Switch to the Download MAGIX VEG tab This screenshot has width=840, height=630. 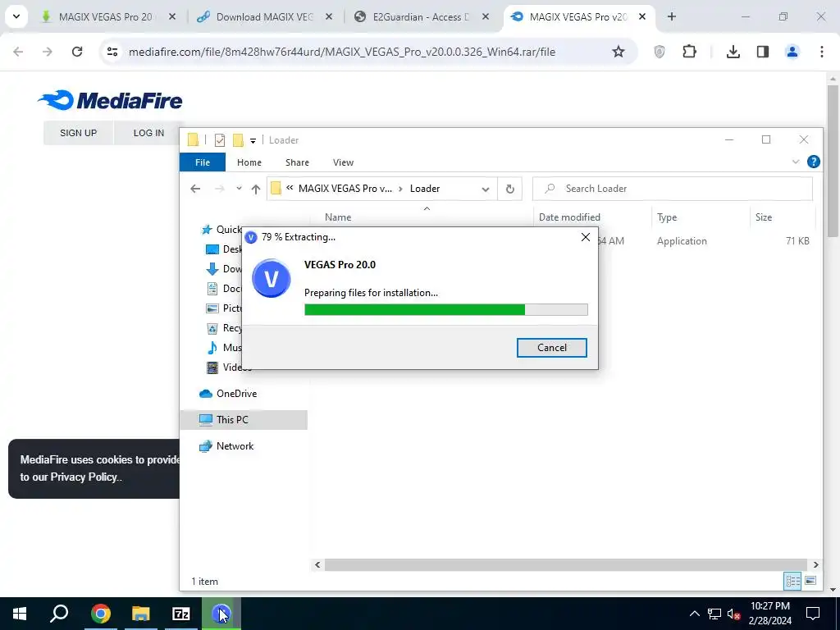(x=264, y=17)
